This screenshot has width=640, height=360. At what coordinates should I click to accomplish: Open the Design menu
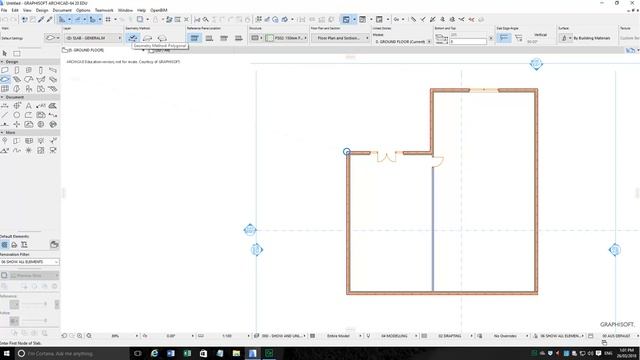point(42,10)
